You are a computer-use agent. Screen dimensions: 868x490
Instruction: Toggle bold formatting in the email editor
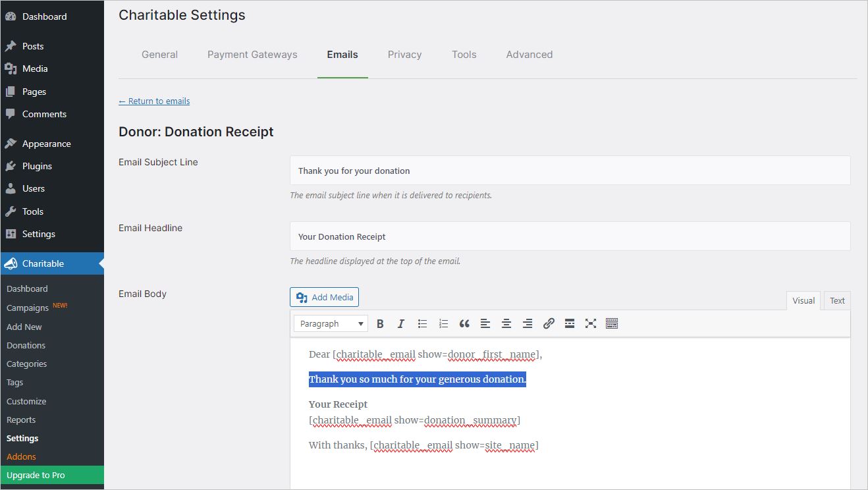pos(380,323)
